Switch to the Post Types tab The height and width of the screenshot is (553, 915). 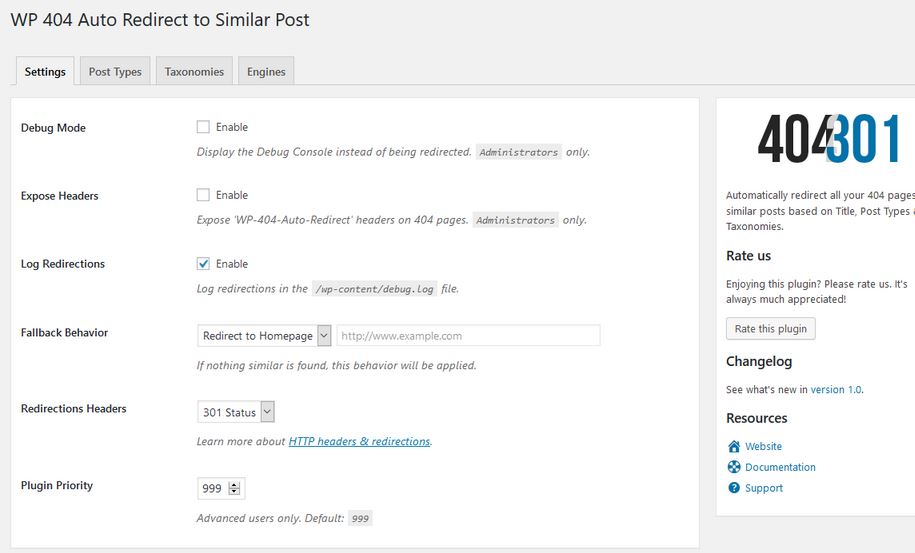[115, 71]
